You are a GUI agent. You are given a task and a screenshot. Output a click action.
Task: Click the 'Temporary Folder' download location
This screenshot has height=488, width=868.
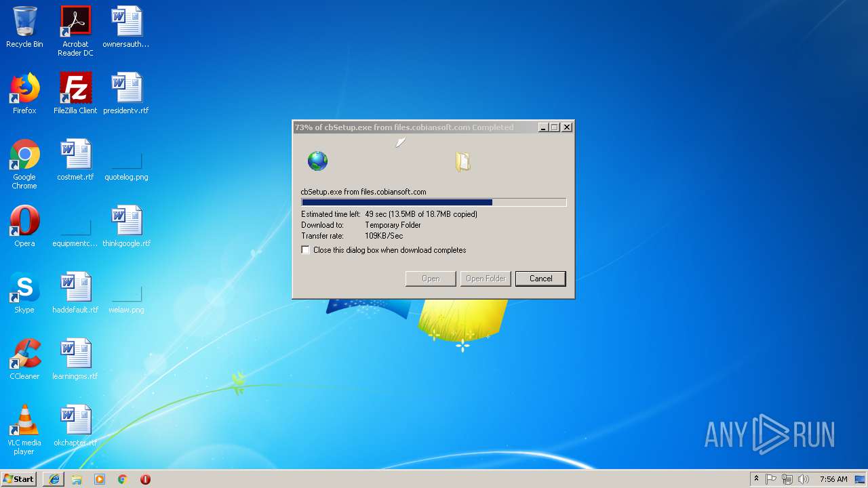pyautogui.click(x=393, y=225)
